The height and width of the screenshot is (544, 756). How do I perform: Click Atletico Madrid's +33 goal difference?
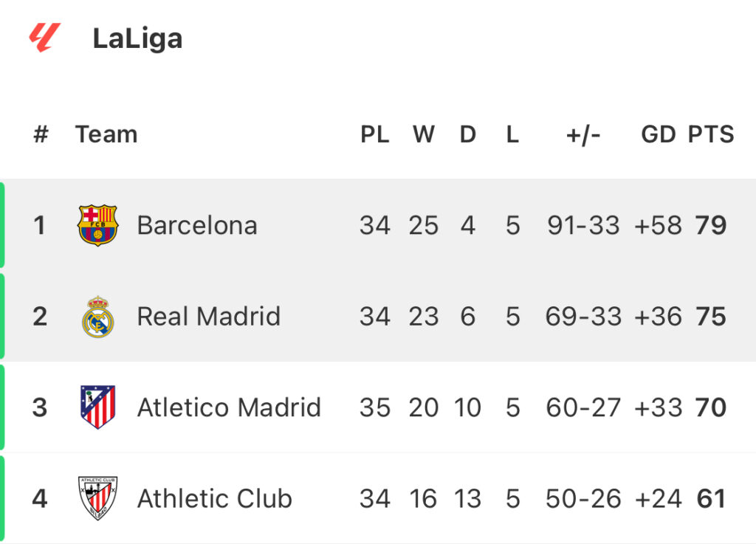(x=658, y=407)
